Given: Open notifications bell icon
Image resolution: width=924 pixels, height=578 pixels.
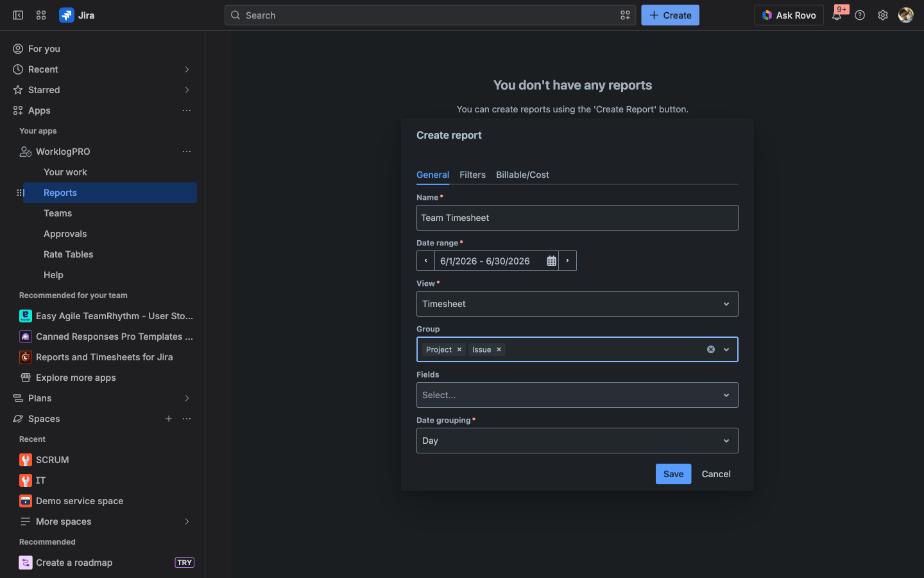Looking at the screenshot, I should point(837,15).
